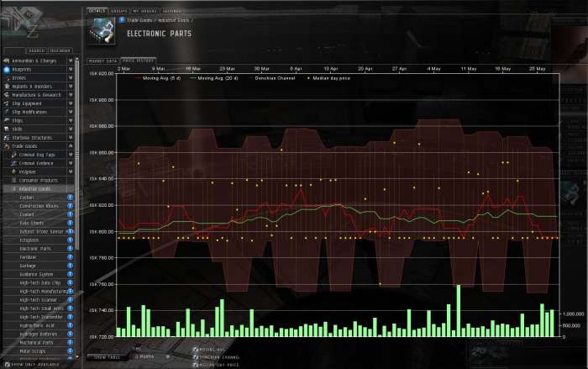Switch to the Market Data tab

pyautogui.click(x=103, y=61)
